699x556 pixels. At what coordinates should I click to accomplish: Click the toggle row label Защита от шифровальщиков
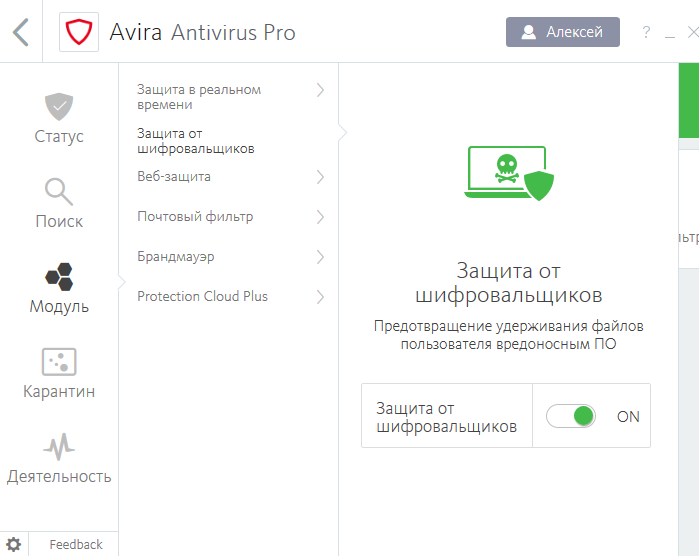(x=446, y=417)
